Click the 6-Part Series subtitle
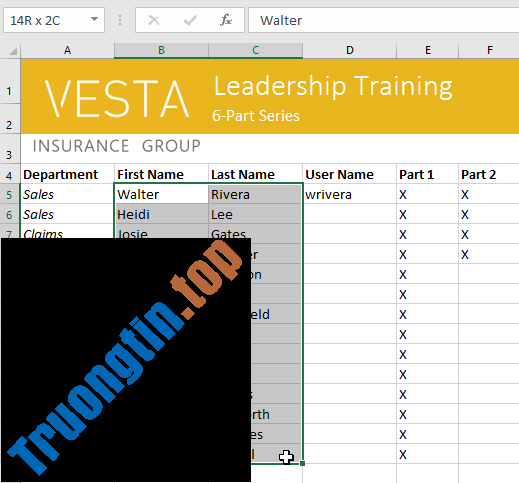Viewport: 519px width, 483px height. click(x=256, y=116)
